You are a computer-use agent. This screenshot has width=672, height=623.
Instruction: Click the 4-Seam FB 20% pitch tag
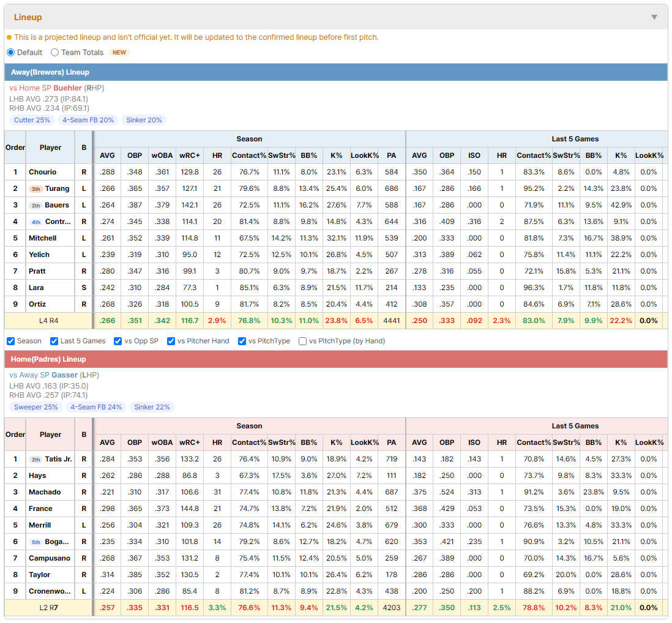(x=88, y=120)
